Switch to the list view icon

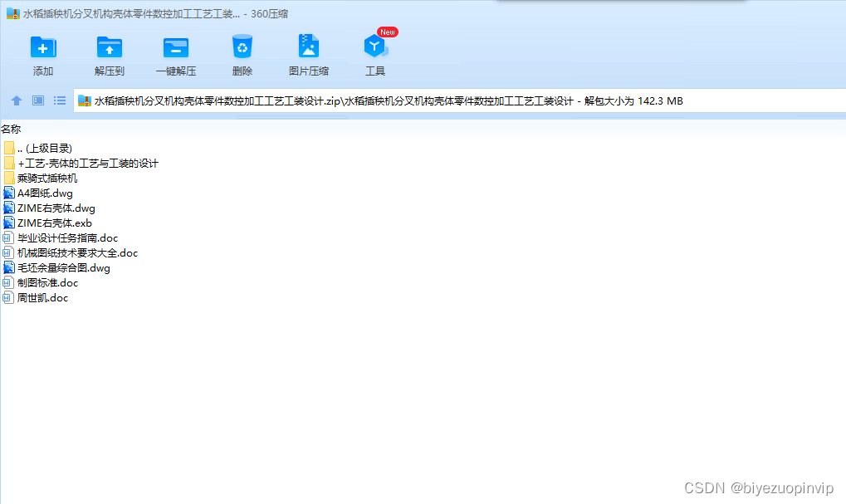[x=59, y=100]
